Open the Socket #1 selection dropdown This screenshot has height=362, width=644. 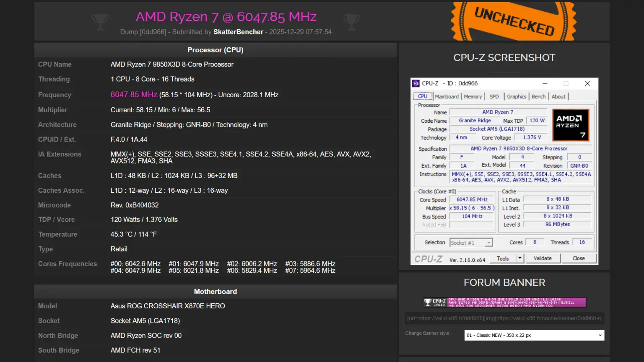tap(471, 243)
